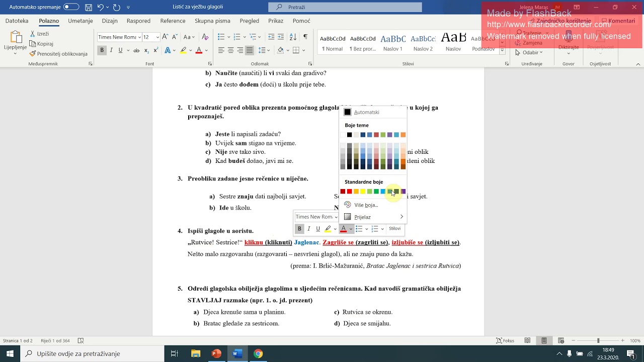The width and height of the screenshot is (644, 362).
Task: Apply numbered list from the ribbon
Action: (x=236, y=37)
